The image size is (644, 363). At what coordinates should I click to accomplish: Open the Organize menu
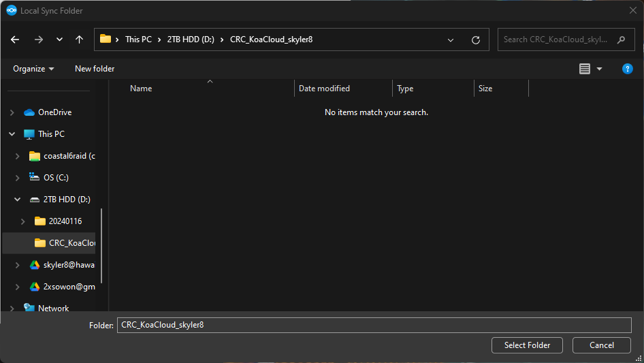coord(33,69)
